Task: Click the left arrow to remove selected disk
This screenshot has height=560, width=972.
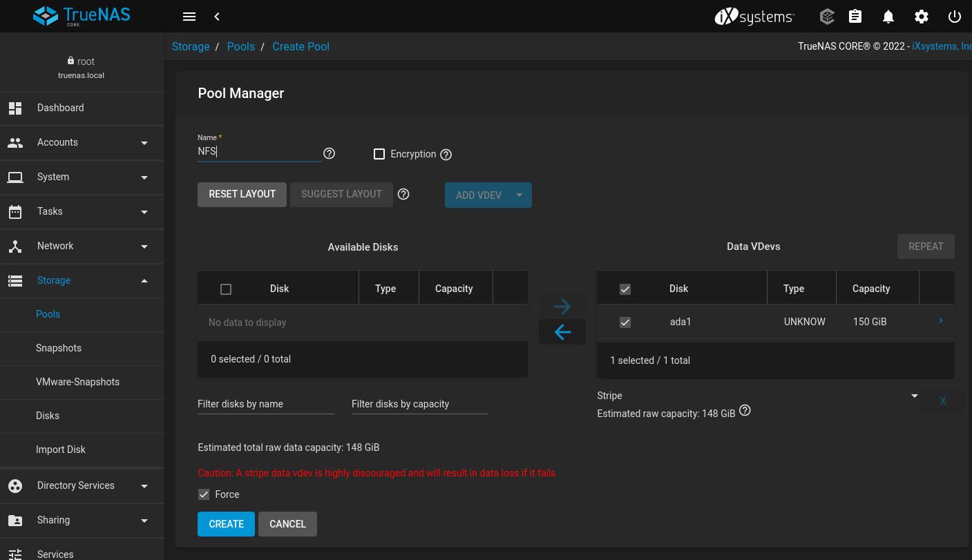Action: pyautogui.click(x=562, y=331)
